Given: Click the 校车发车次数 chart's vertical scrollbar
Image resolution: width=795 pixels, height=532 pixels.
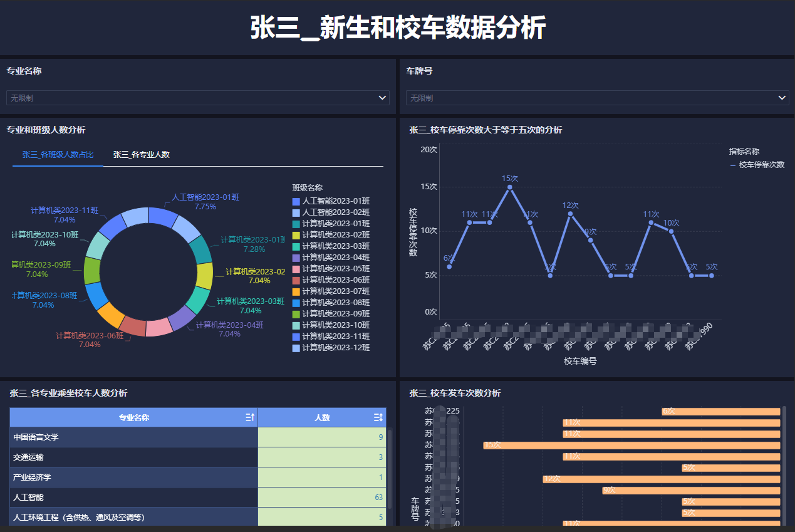Looking at the screenshot, I should pos(784,464).
